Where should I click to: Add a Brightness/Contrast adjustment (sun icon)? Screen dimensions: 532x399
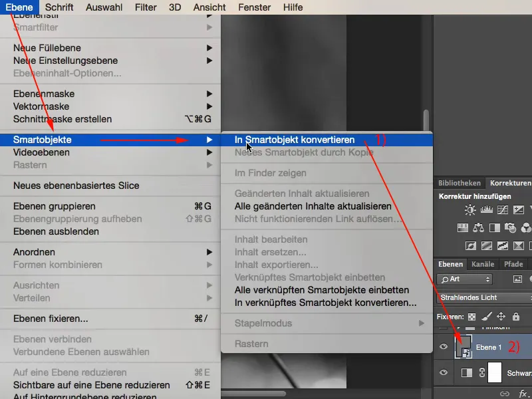(470, 210)
